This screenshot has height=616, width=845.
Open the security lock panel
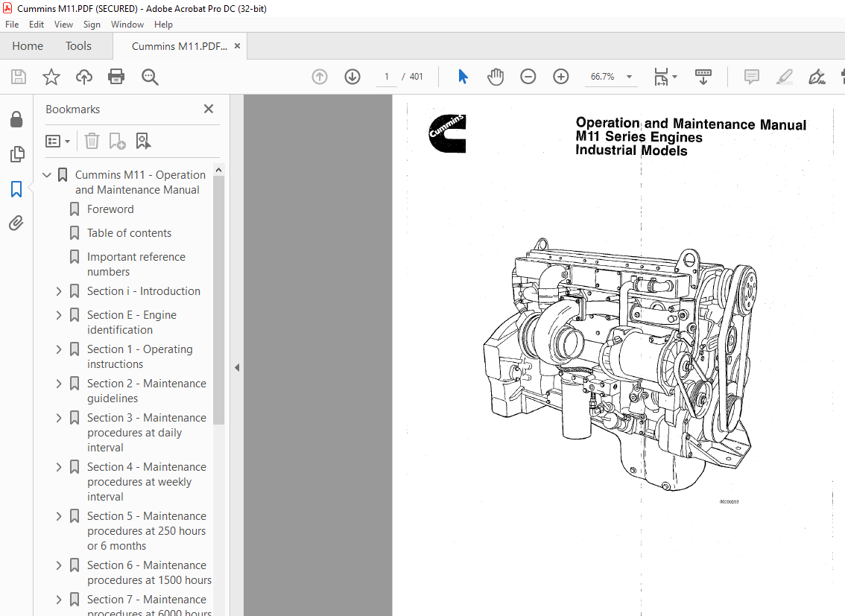(x=16, y=119)
